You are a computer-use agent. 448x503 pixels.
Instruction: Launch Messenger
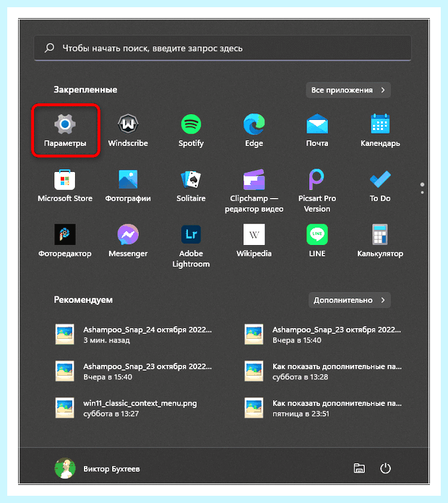[128, 241]
